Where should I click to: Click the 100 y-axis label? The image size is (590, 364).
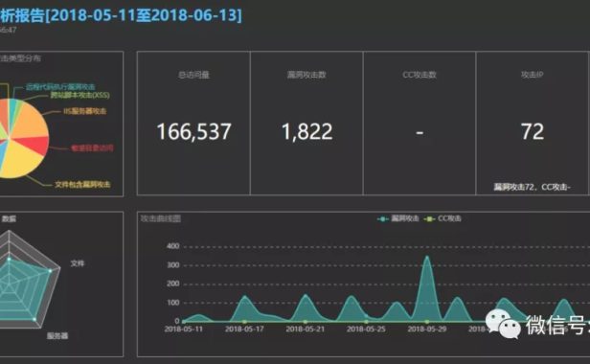pos(173,303)
